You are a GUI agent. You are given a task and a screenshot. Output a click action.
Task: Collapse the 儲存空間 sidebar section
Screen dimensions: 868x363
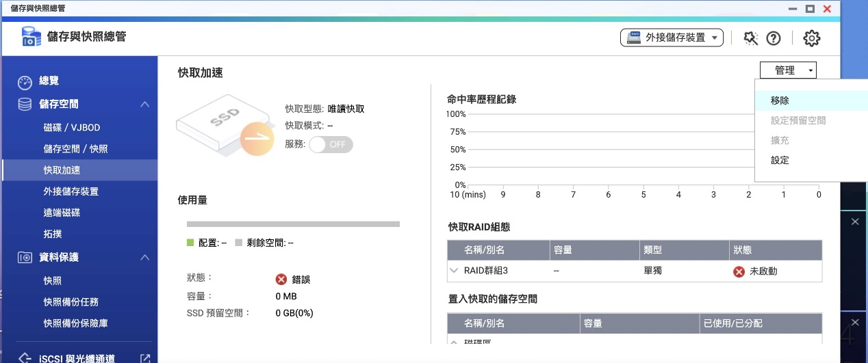(144, 105)
